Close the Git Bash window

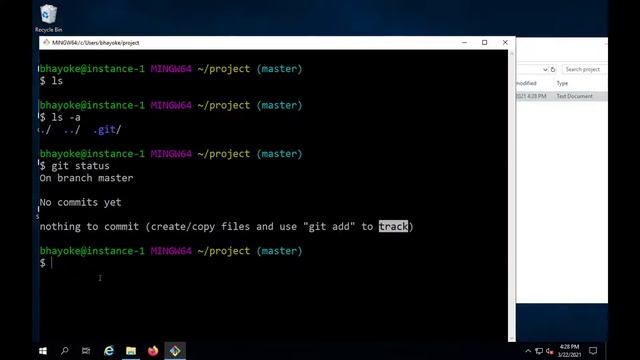pos(505,42)
